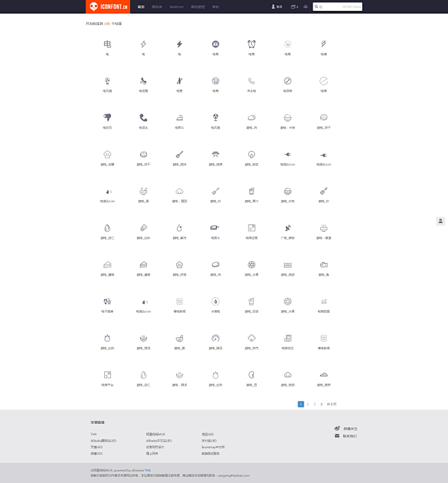Select the alarm clock icon
Screen dimensions: 448x483
pyautogui.click(x=252, y=44)
